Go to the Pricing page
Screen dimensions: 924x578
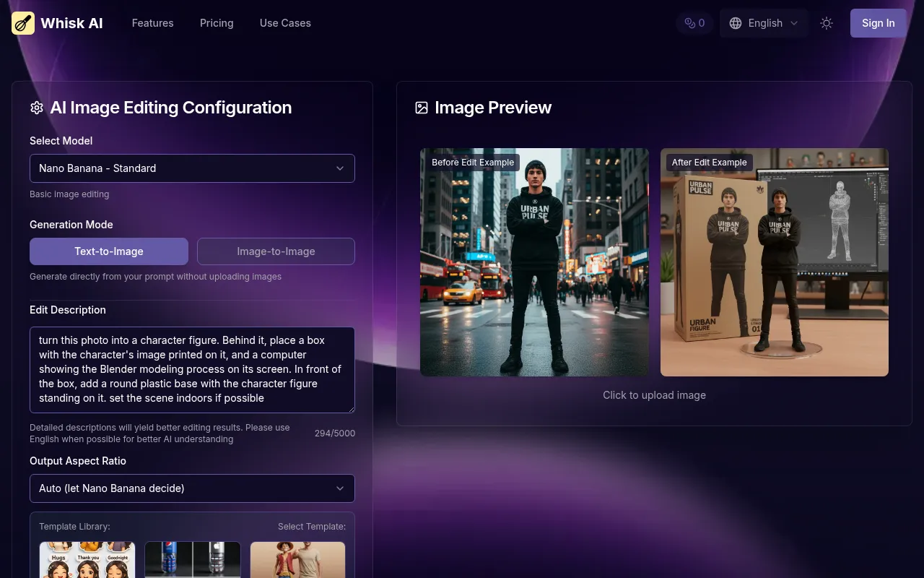pyautogui.click(x=217, y=23)
